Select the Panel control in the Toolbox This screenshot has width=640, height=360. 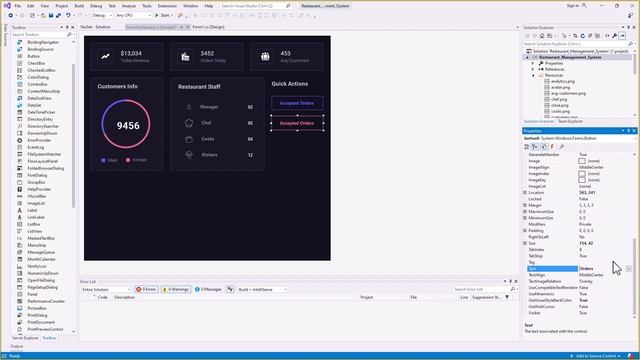pos(32,294)
